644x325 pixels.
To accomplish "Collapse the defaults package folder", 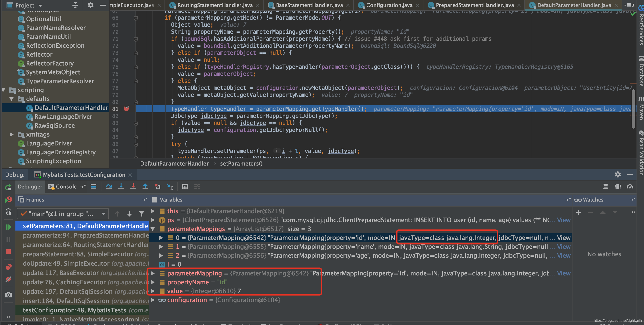I will tap(11, 99).
